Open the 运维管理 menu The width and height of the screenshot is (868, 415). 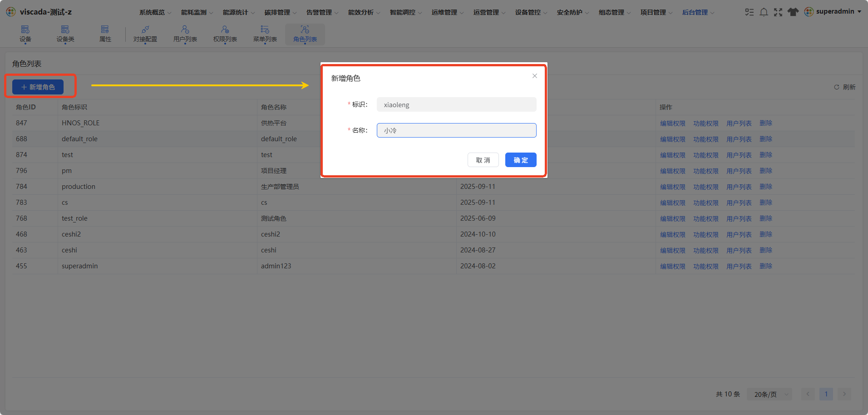tap(448, 12)
